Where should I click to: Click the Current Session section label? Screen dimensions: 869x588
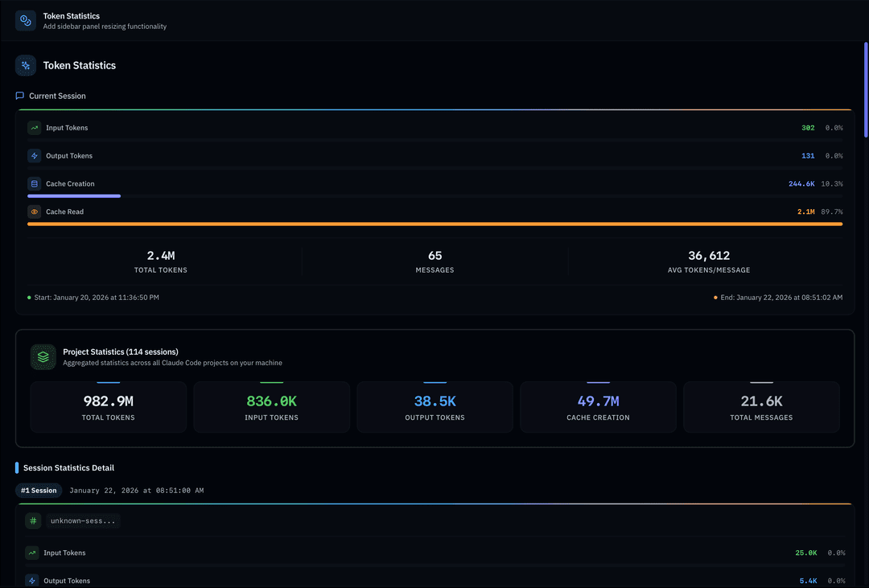57,96
